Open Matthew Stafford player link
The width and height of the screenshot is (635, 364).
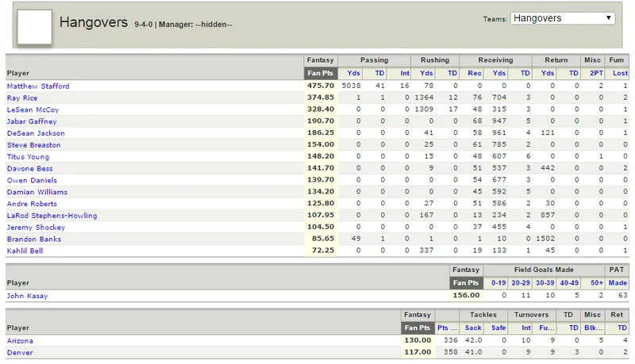tap(38, 86)
